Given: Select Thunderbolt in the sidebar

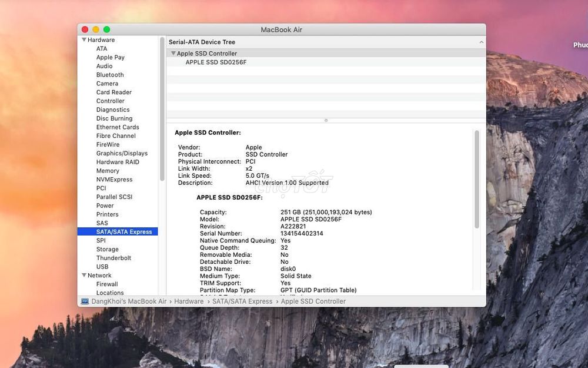Looking at the screenshot, I should [x=113, y=258].
